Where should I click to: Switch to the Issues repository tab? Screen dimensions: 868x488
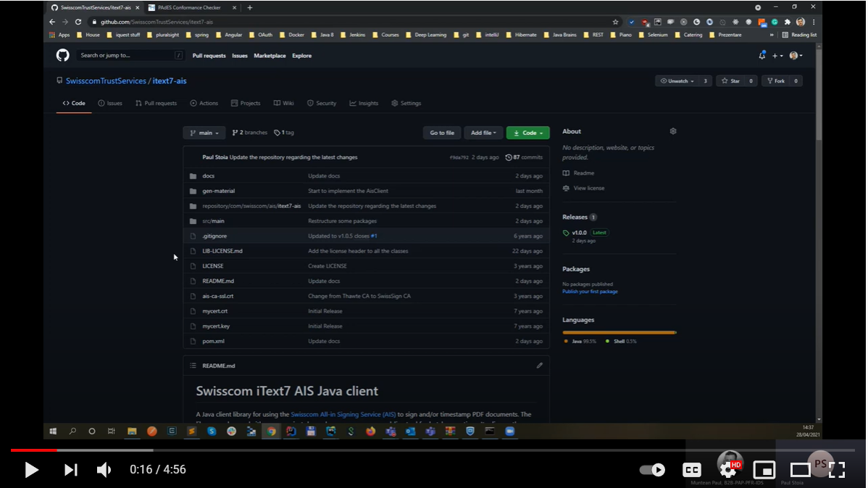point(110,103)
